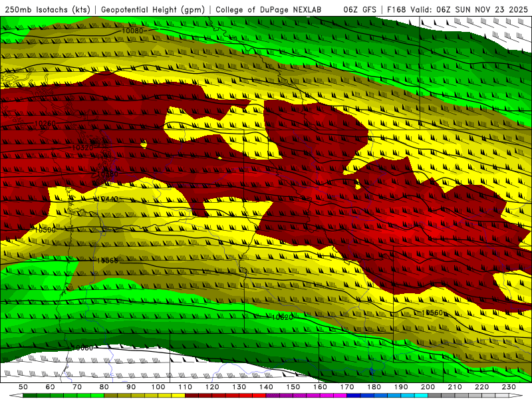Pick the magenta swatch just before 170
Screen dimensions: 532x399
[340, 396]
